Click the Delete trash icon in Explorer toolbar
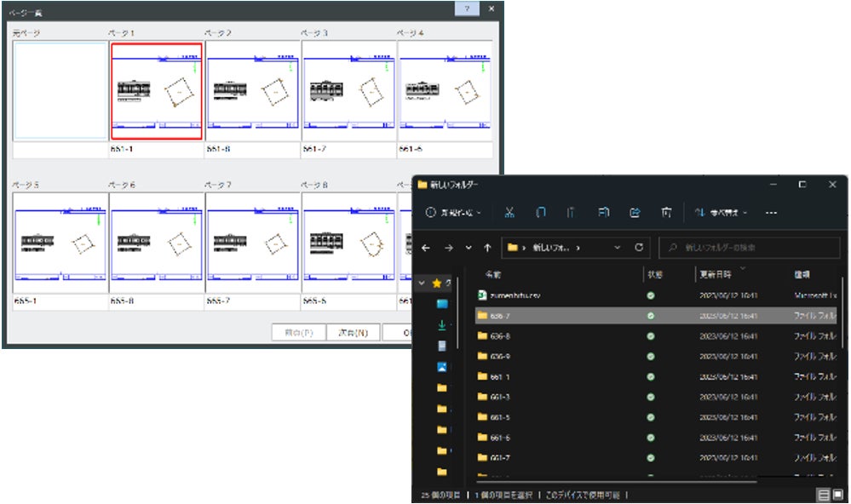The width and height of the screenshot is (851, 504). tap(666, 213)
